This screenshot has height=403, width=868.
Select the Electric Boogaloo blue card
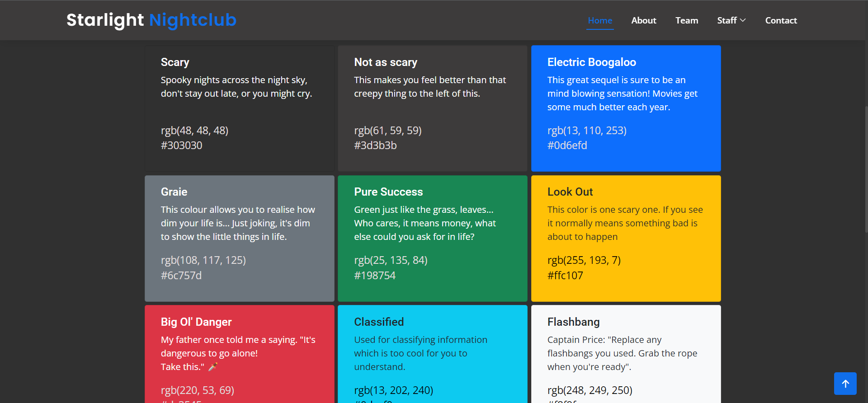click(x=626, y=108)
